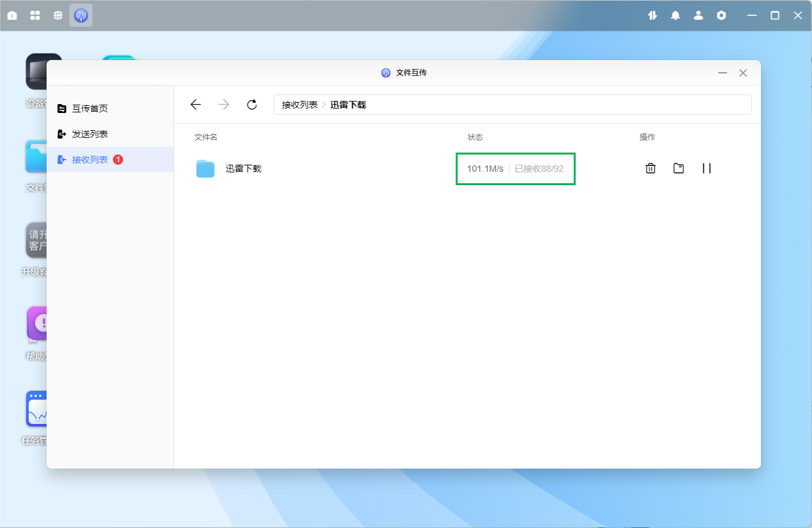Click the 101.1M/s transfer speed text

tap(485, 169)
